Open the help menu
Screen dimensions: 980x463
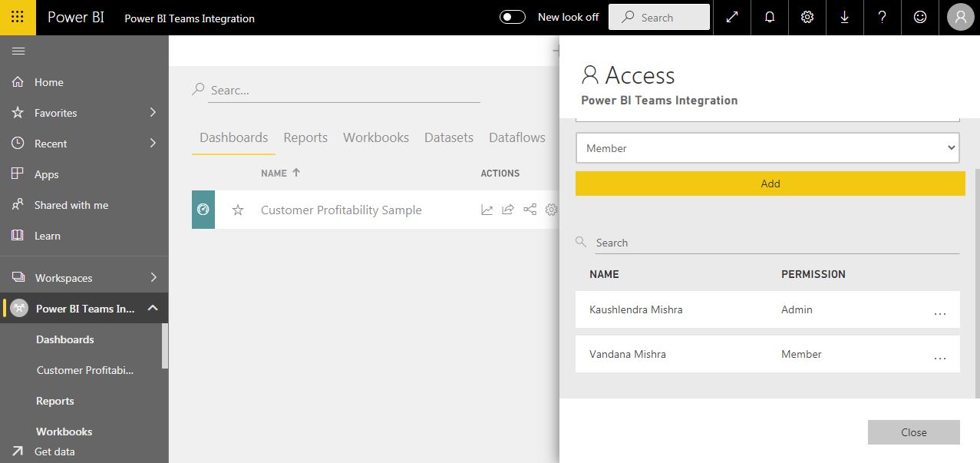tap(882, 17)
